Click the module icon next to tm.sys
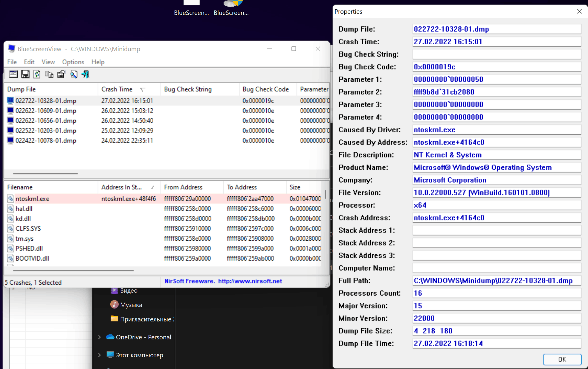 coord(11,238)
